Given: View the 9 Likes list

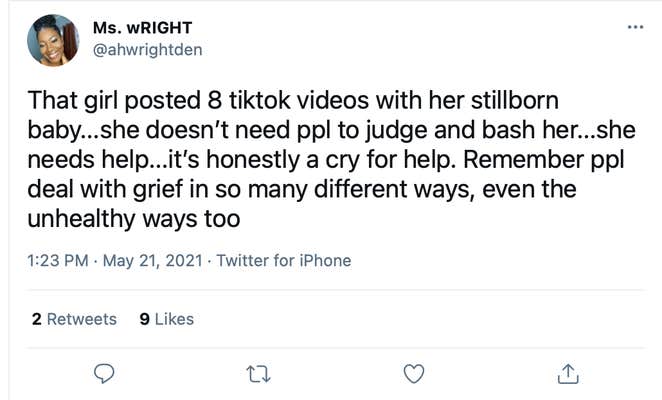Looking at the screenshot, I should pyautogui.click(x=167, y=319).
